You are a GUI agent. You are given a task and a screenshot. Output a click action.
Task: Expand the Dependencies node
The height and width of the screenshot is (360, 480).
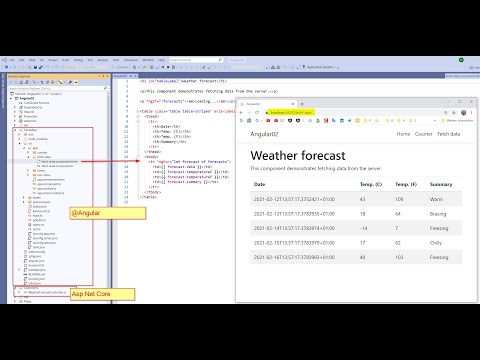[15, 107]
